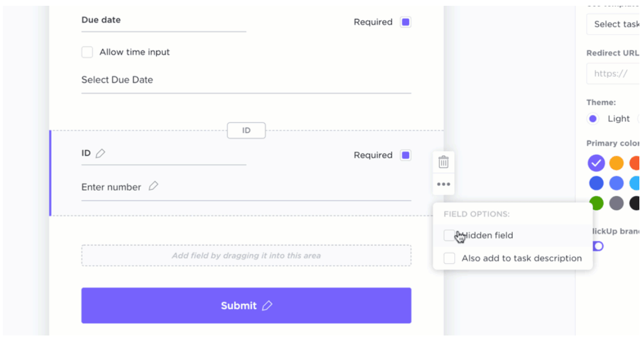
Task: Select the Light theme radio button
Action: tap(593, 119)
